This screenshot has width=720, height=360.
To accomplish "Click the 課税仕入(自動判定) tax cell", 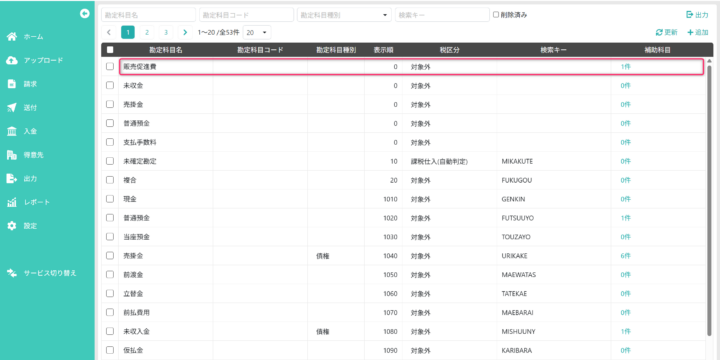I will click(450, 161).
